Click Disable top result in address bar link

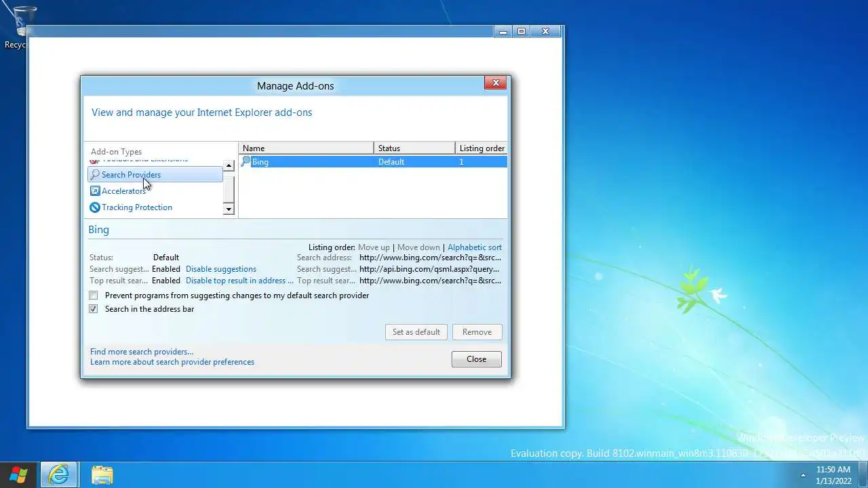tap(239, 281)
